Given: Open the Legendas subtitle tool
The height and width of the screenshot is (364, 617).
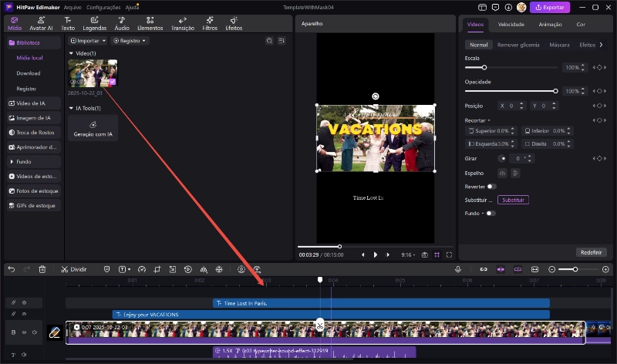Looking at the screenshot, I should [x=94, y=23].
